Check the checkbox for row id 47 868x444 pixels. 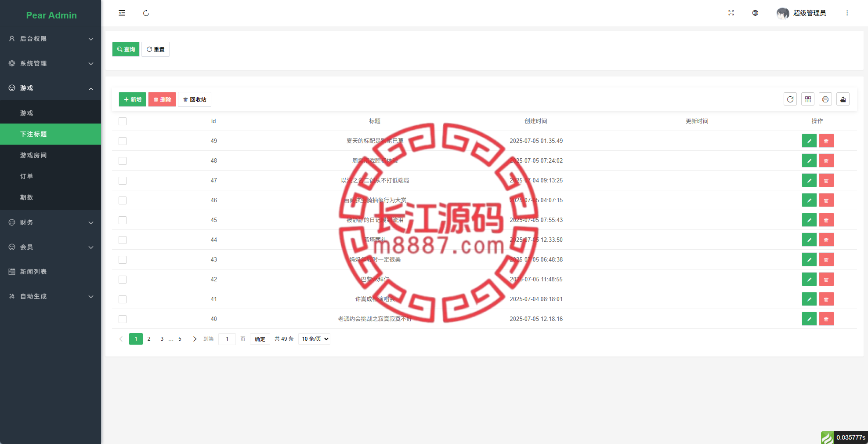pyautogui.click(x=123, y=181)
